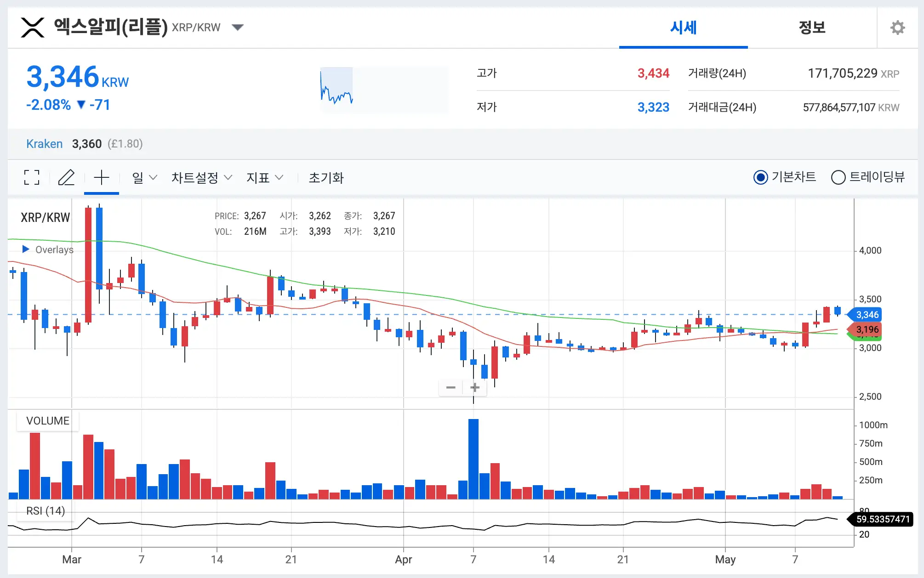Click the 초기화 reset button
This screenshot has width=924, height=578.
tap(326, 177)
